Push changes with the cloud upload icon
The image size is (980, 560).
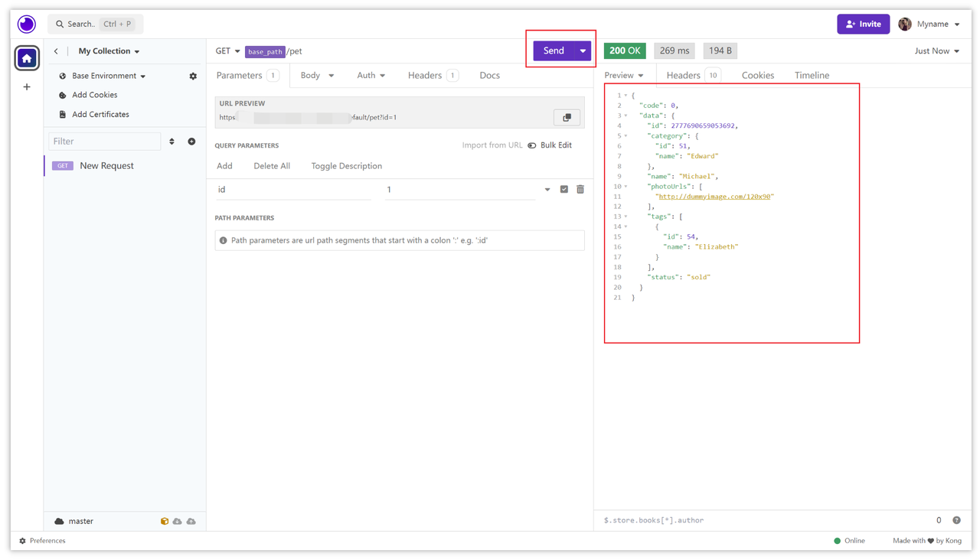point(191,521)
